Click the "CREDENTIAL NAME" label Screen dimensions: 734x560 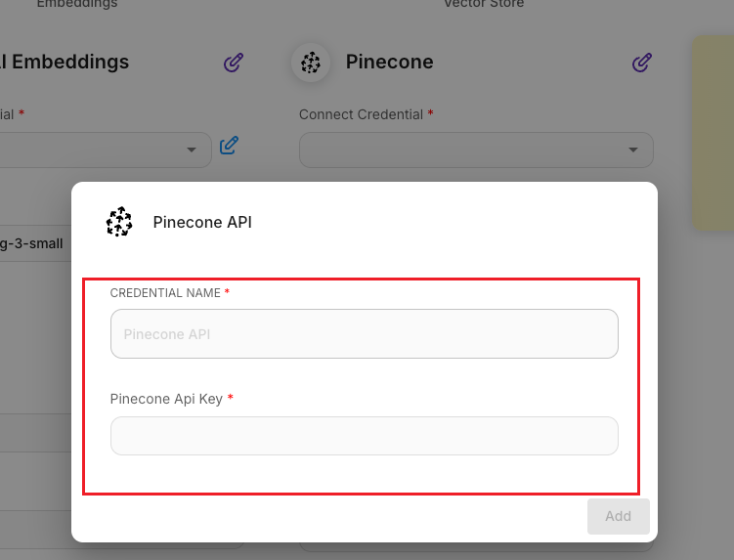coord(165,293)
